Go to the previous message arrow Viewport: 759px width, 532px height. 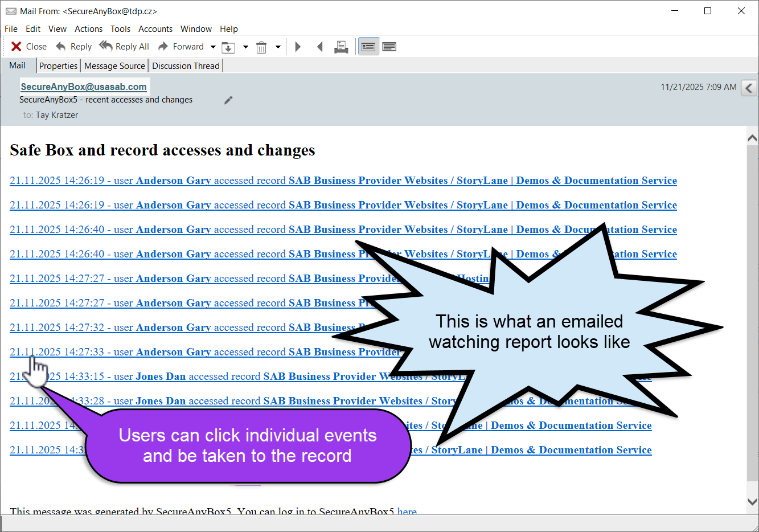click(x=320, y=47)
